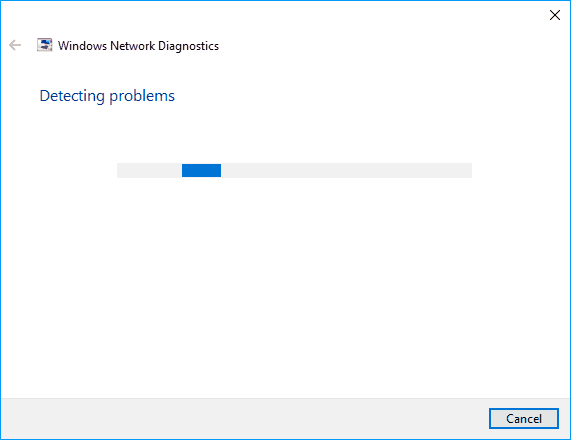Close the diagnostics window with the X

click(x=555, y=15)
